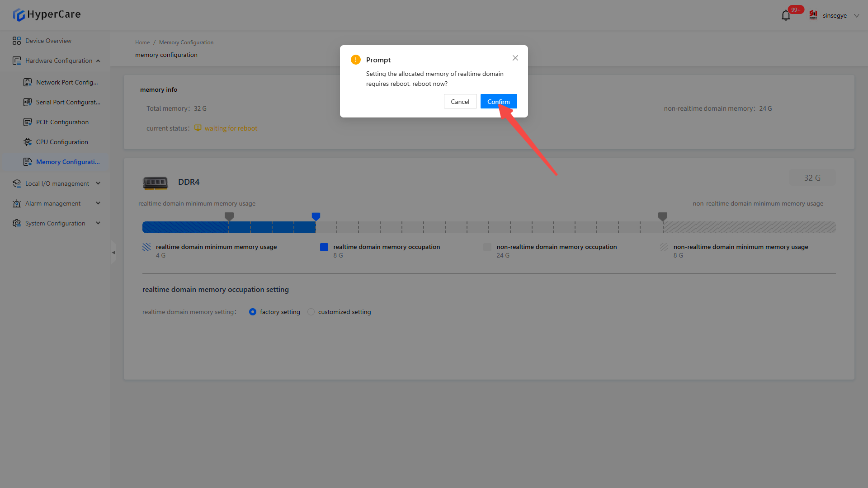Click the CPU Configuration chip icon
868x488 pixels.
click(28, 142)
